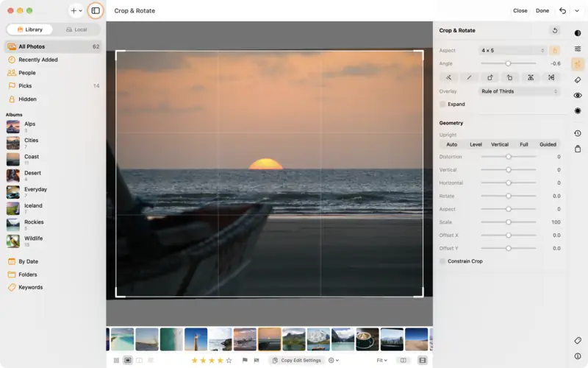Toggle the split before/after view icon
Image resolution: width=588 pixels, height=368 pixels.
coord(403,361)
